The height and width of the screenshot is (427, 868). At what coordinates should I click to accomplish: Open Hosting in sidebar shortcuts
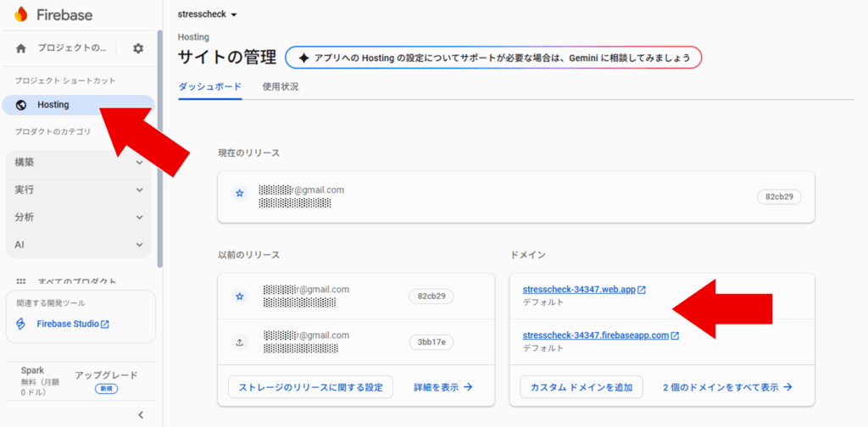point(78,104)
